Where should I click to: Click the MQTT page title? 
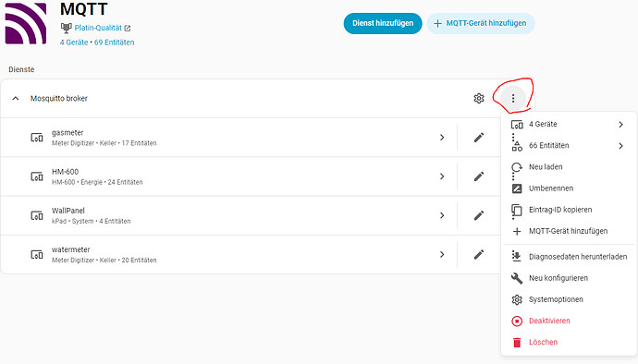(x=84, y=9)
